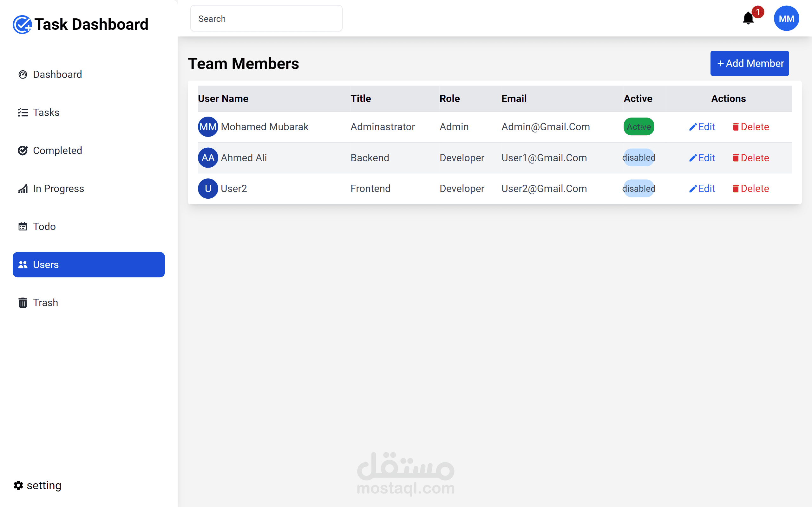This screenshot has width=812, height=507.
Task: Click the Task Dashboard logo icon
Action: click(x=22, y=24)
